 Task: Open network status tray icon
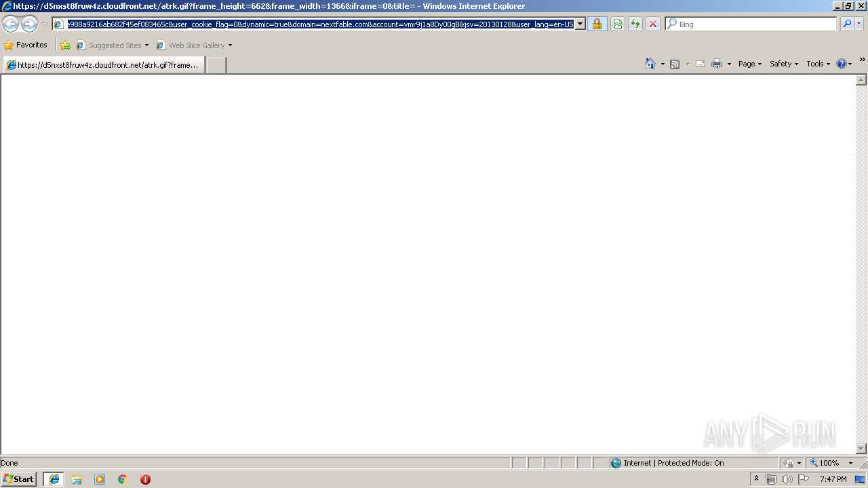pyautogui.click(x=771, y=479)
